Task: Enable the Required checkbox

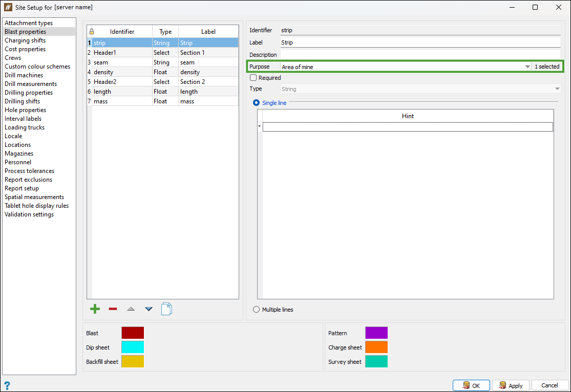Action: coord(253,77)
